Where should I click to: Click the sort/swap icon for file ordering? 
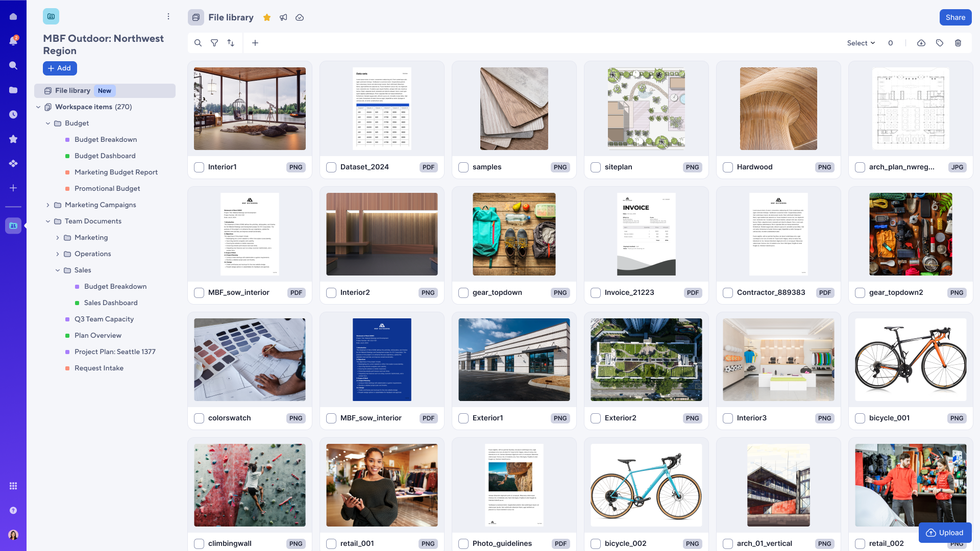coord(231,43)
